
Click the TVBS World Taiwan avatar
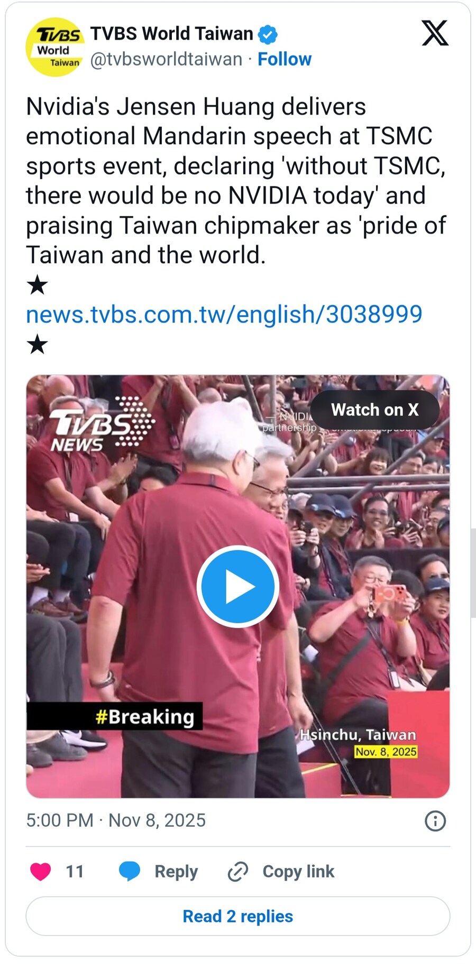pos(55,47)
